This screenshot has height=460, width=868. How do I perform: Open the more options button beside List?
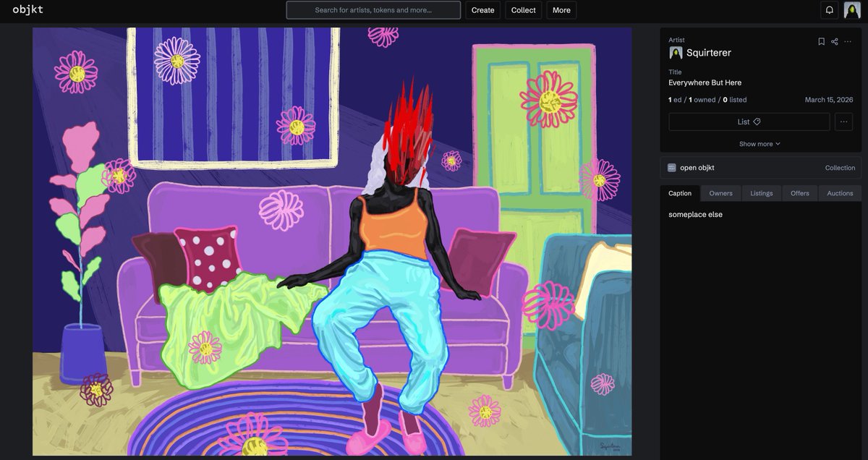[843, 122]
